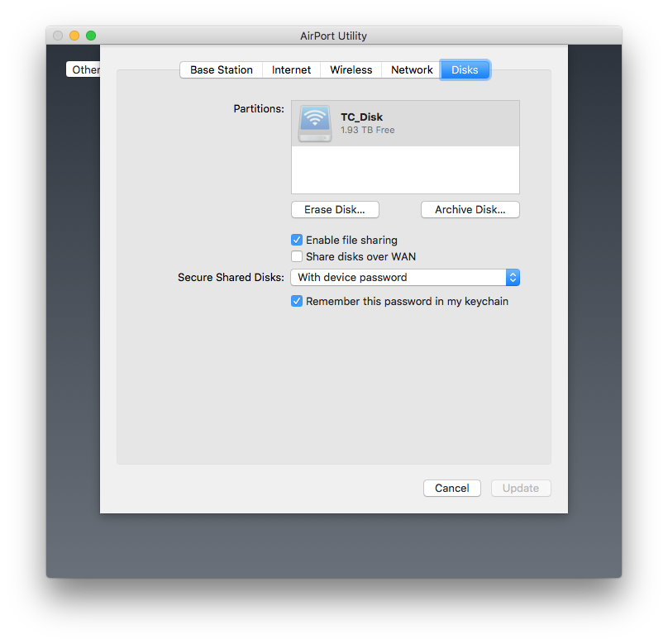The image size is (668, 644).
Task: Click the Erase Disk... button
Action: [335, 209]
